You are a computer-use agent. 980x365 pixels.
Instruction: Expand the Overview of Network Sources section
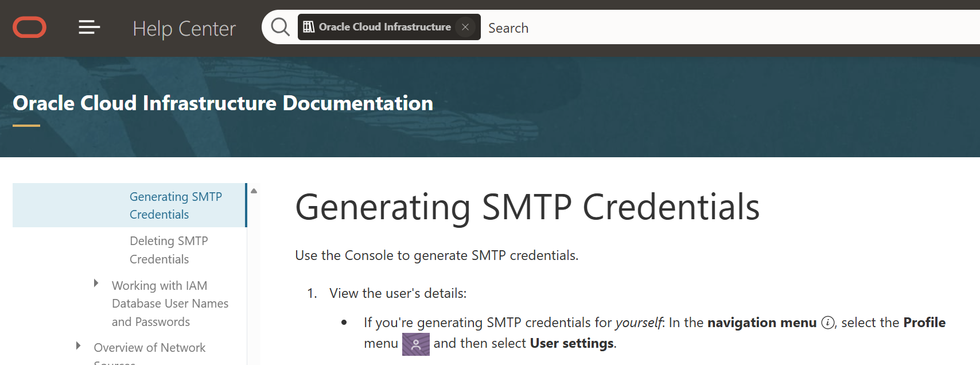[78, 345]
